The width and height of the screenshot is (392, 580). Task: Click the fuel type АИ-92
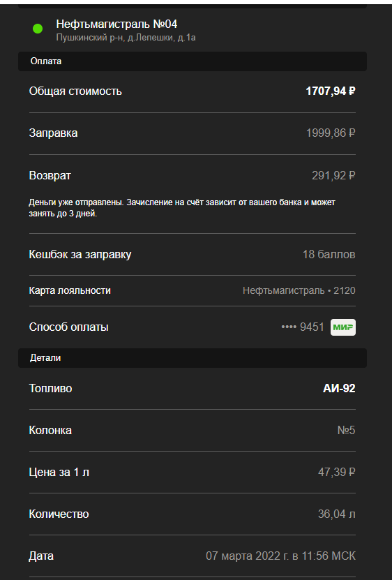[x=339, y=388]
